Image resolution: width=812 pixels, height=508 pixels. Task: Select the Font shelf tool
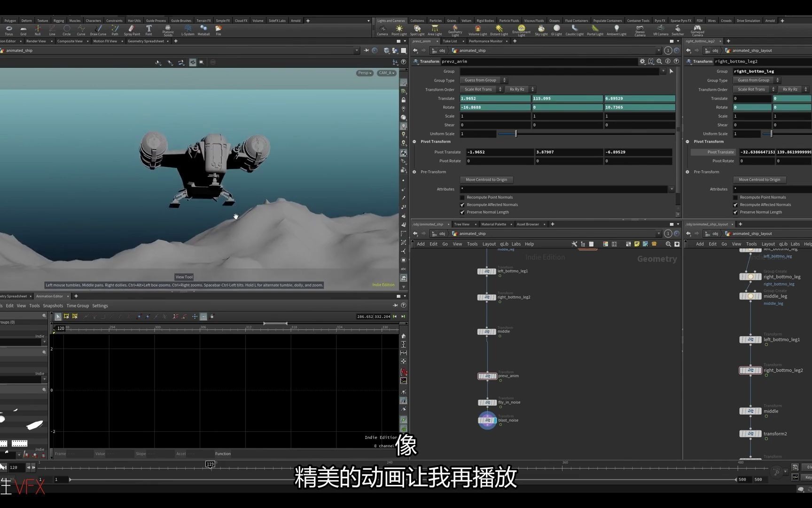[148, 30]
